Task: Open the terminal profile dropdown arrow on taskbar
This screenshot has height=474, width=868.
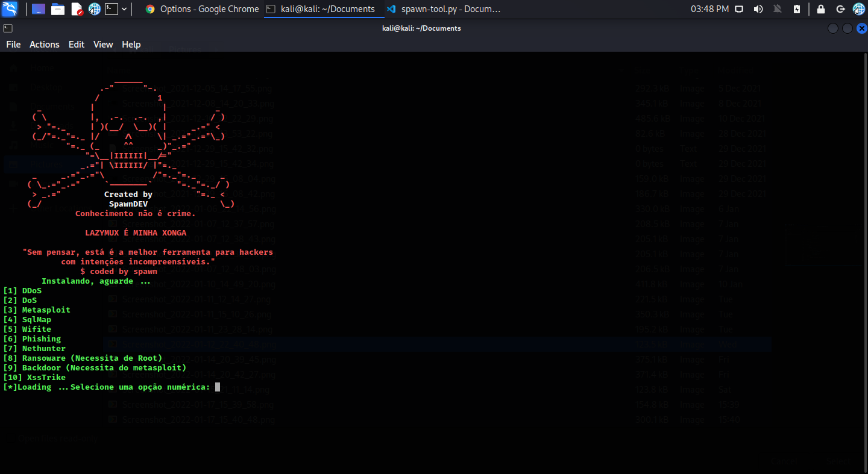Action: 124,8
